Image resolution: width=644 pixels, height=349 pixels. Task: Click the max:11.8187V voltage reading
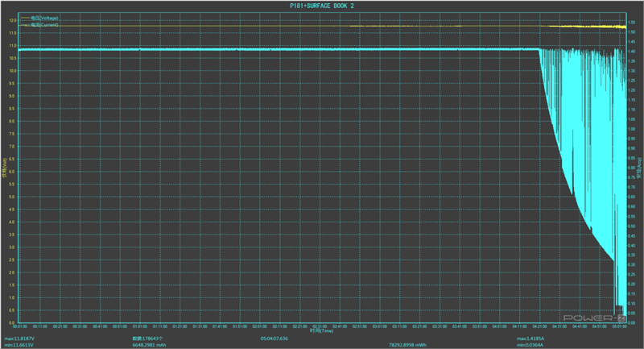tap(19, 339)
